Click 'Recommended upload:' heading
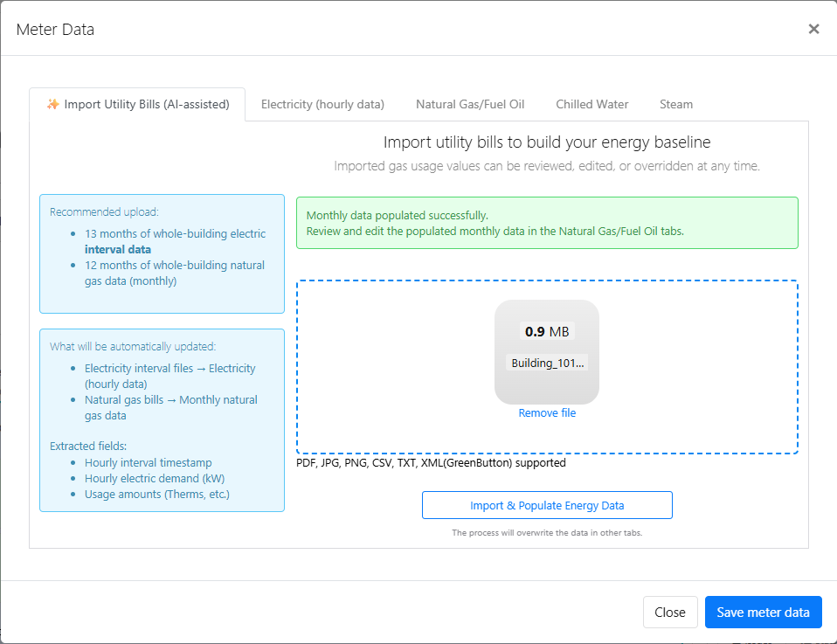This screenshot has height=644, width=837. coord(104,212)
